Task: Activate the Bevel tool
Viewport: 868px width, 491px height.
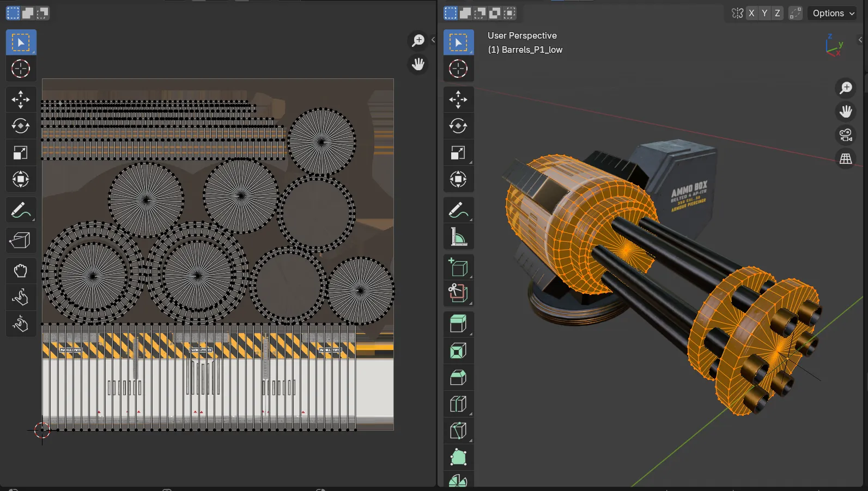Action: coord(458,377)
